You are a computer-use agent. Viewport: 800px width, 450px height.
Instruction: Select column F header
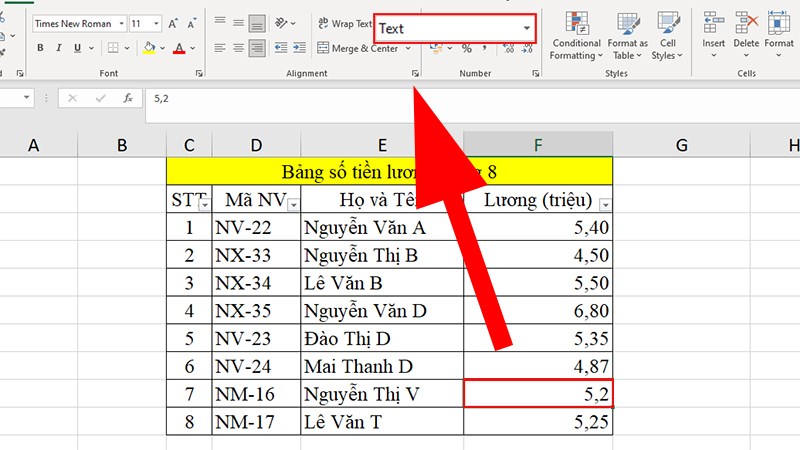coord(538,145)
